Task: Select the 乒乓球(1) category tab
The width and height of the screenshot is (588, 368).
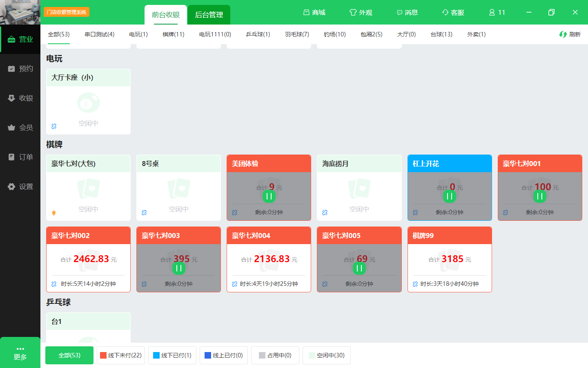Action: pyautogui.click(x=258, y=34)
